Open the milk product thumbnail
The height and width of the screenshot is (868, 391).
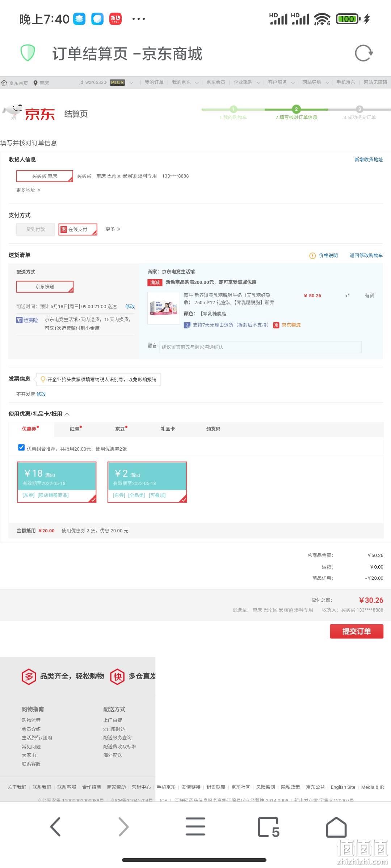coord(164,308)
